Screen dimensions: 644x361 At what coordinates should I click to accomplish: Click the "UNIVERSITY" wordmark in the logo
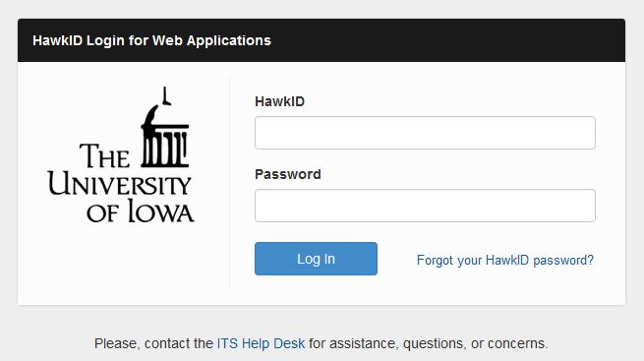(120, 184)
